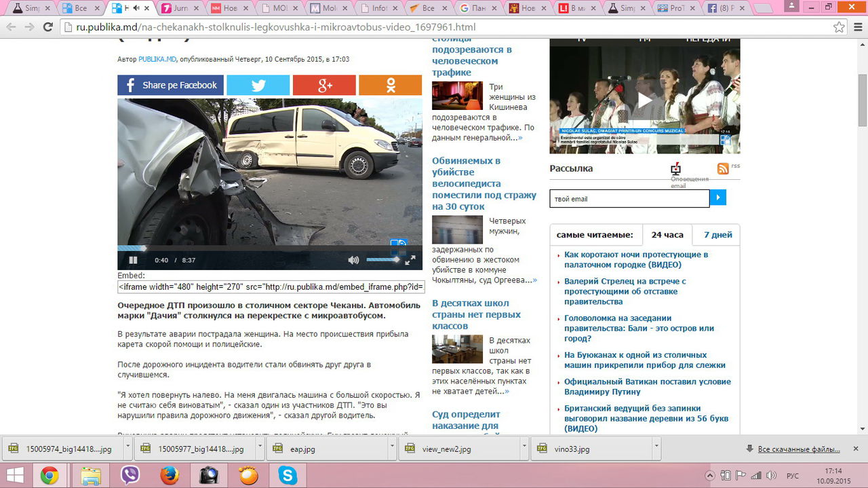
Task: Open 'Обвиняемых в убийстве велосипедиста' headline
Action: click(484, 183)
